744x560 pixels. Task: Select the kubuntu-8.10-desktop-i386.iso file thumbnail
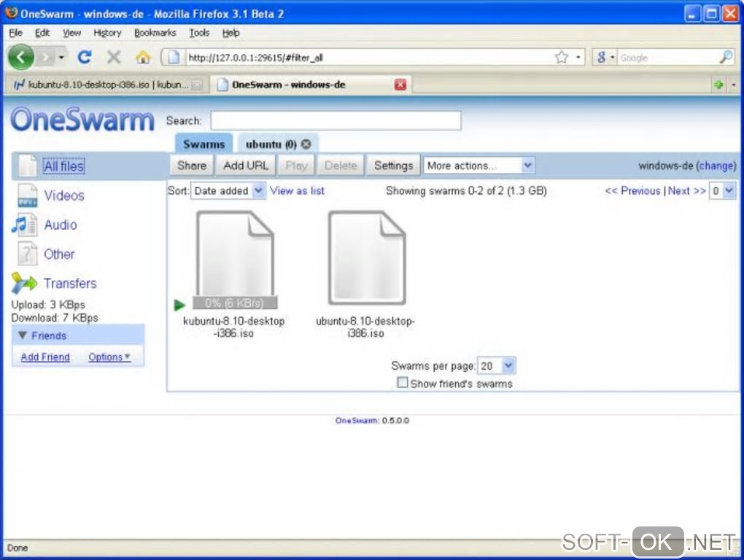(235, 258)
